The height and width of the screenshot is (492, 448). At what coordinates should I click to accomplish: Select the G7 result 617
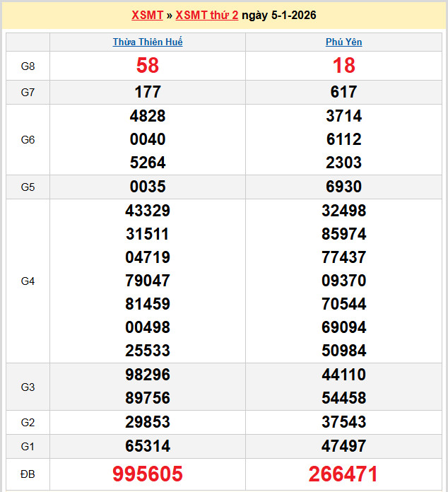(343, 92)
